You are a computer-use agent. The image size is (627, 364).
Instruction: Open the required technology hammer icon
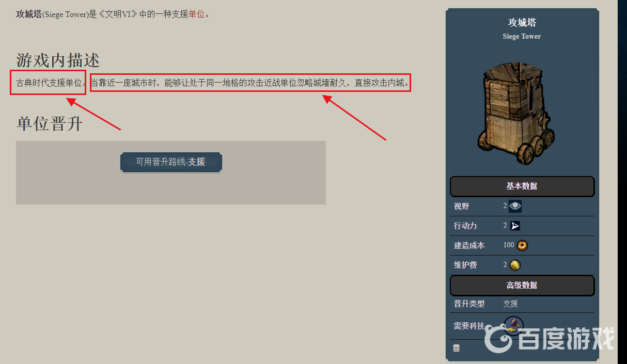[x=514, y=326]
